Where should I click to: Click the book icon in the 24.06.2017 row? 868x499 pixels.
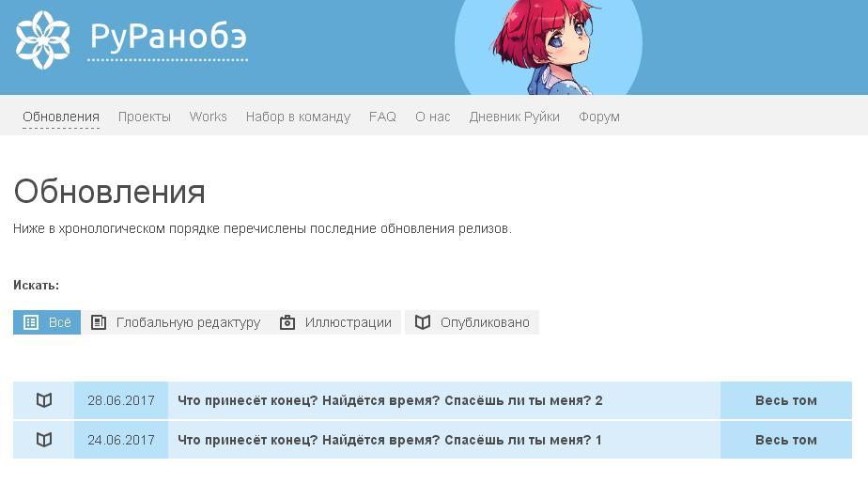pyautogui.click(x=44, y=440)
